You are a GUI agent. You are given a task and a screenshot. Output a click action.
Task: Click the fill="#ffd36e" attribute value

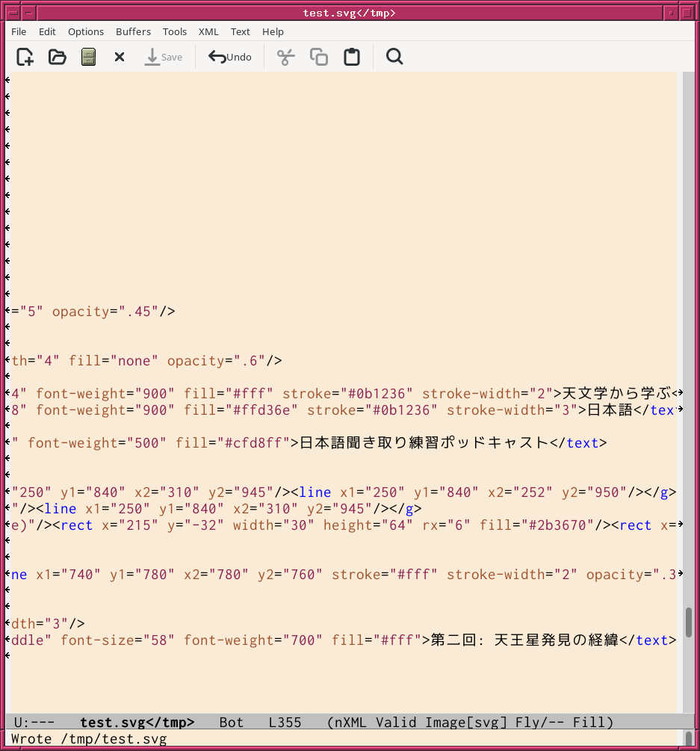241,410
